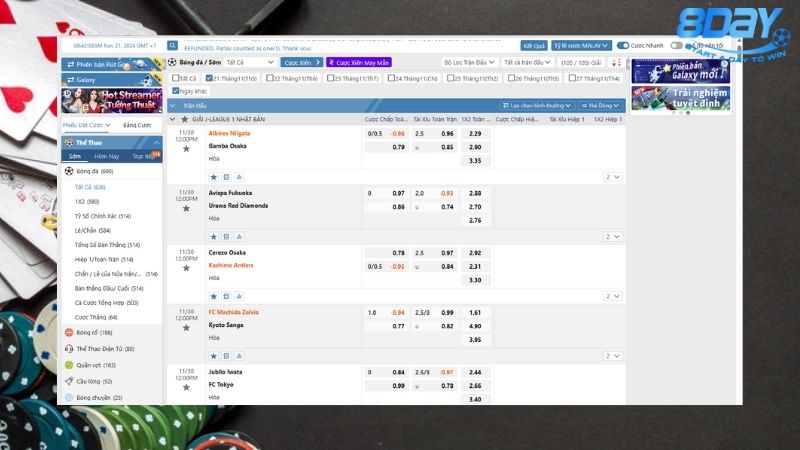800x450 pixels.
Task: Open the Lựa chọn bình thường dropdown
Action: click(x=537, y=106)
